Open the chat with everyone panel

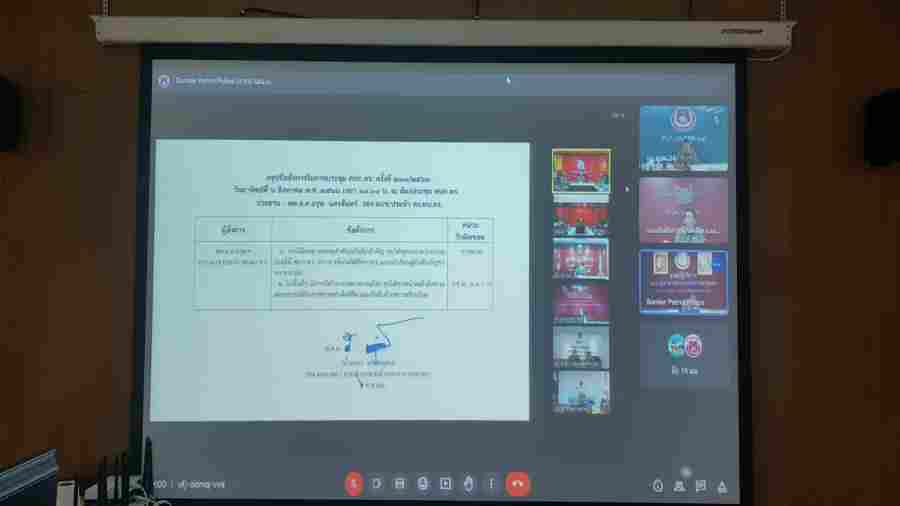point(701,486)
